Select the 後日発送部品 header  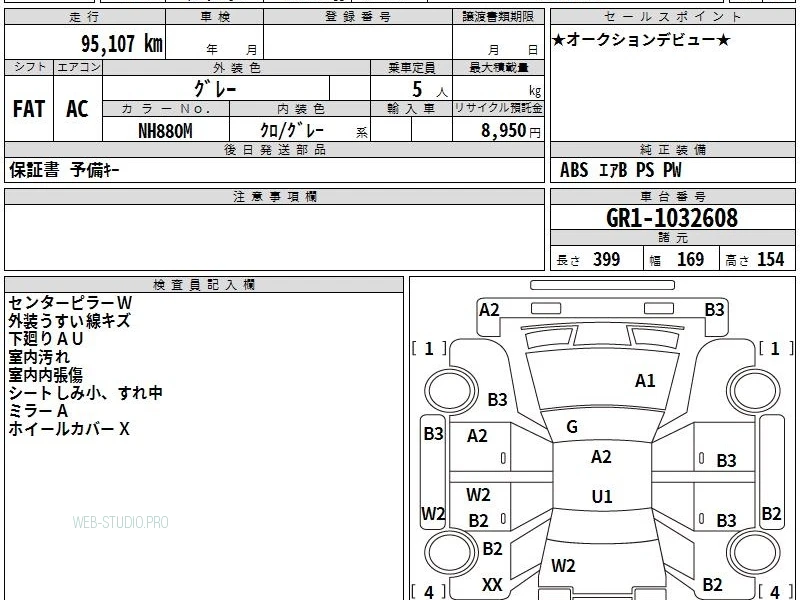pos(274,149)
